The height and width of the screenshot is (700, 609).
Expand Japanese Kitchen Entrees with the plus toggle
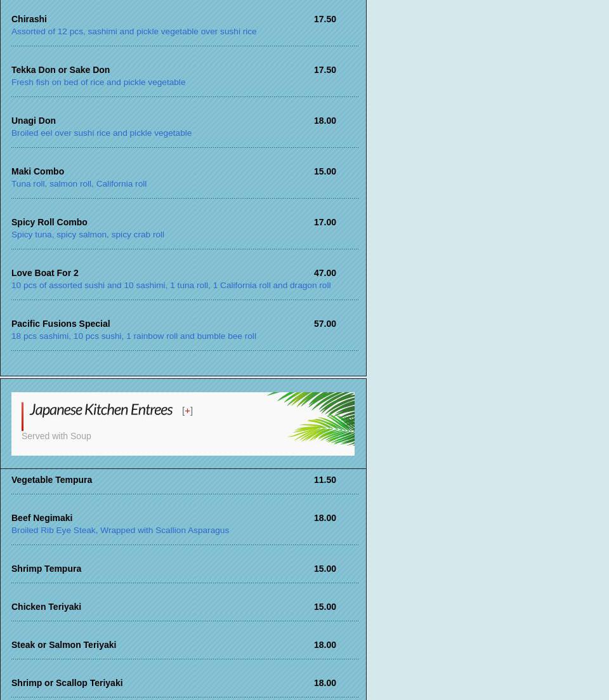pos(187,411)
